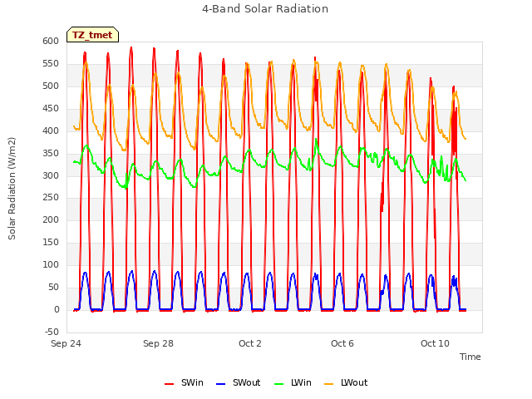Click the 550 y-axis tick label
The width and height of the screenshot is (532, 399).
coord(51,63)
